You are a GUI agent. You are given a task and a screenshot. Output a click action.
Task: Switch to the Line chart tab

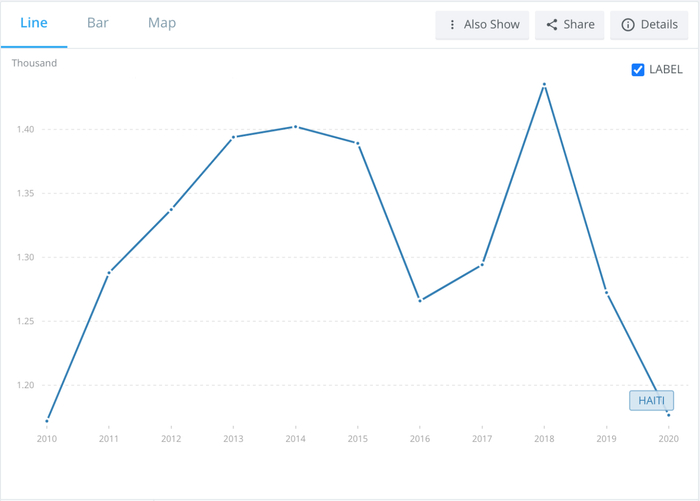point(34,23)
